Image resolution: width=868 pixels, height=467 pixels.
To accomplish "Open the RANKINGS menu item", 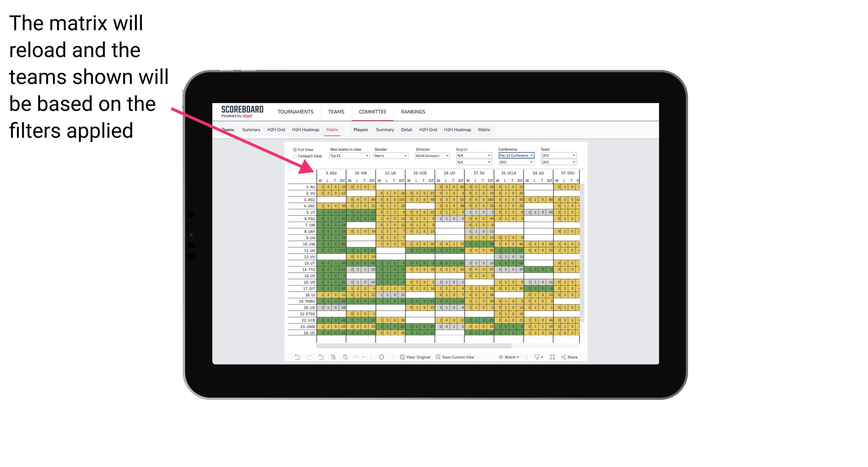I will 413,112.
